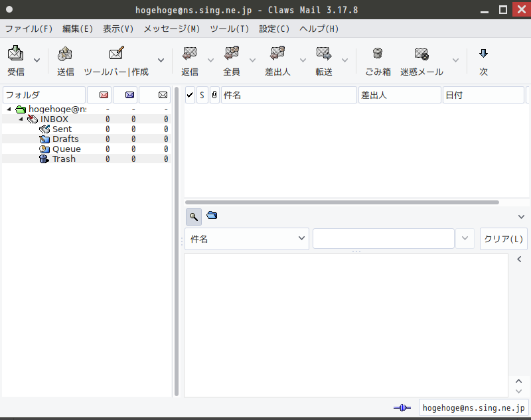Open the 編集(E) menu

click(x=78, y=29)
